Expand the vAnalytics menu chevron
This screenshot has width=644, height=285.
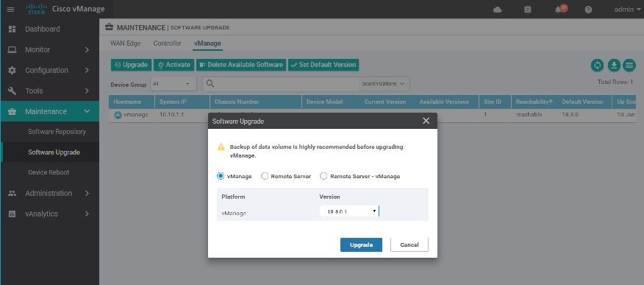(87, 214)
